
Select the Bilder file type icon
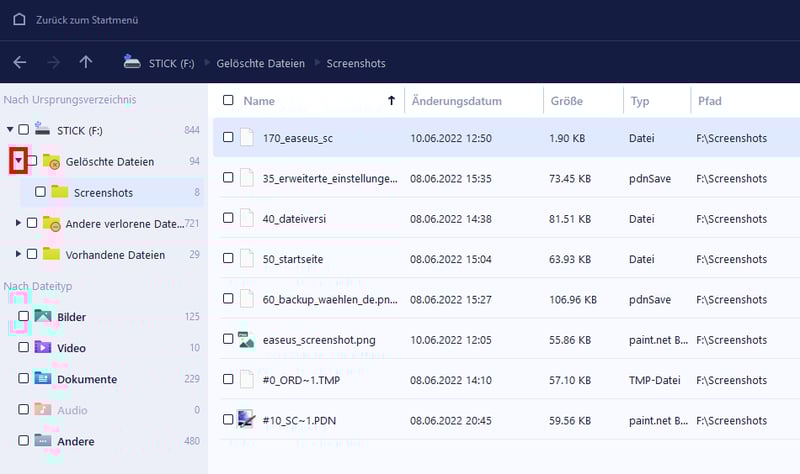(x=43, y=317)
